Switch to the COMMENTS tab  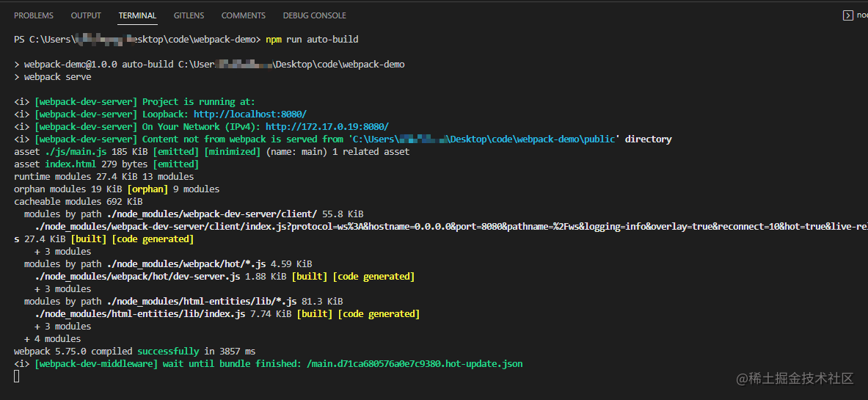pyautogui.click(x=244, y=15)
